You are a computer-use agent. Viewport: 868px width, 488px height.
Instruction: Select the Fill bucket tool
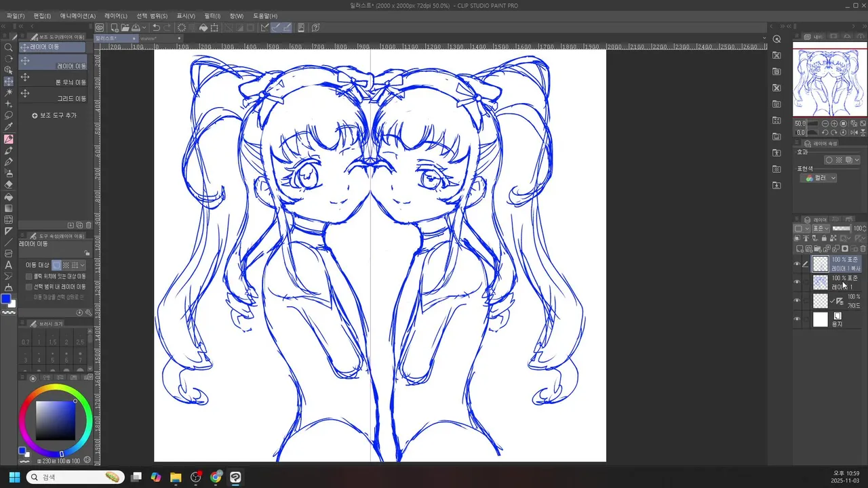(x=9, y=197)
